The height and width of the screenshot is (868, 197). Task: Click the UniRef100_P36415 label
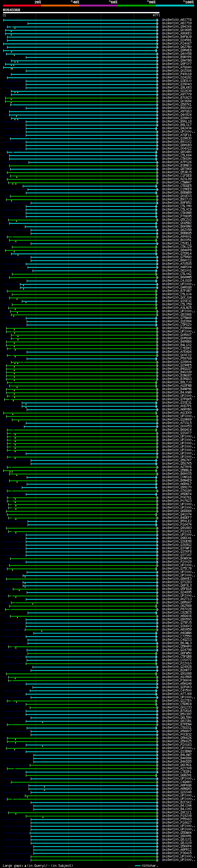pyautogui.click(x=177, y=853)
